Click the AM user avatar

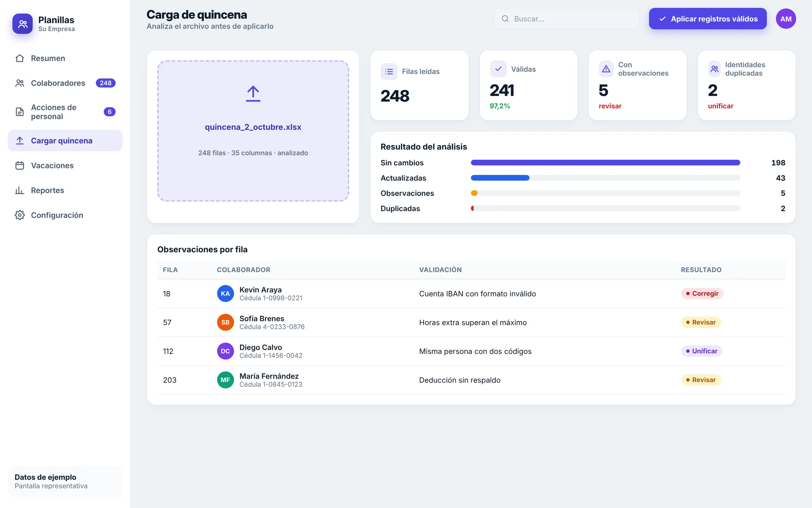point(786,19)
